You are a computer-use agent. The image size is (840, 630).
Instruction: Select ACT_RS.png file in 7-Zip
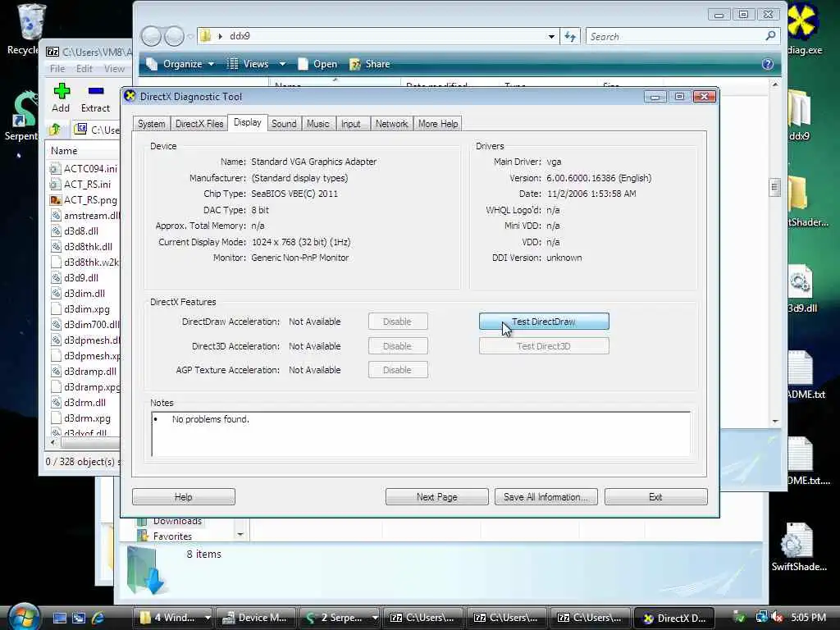tap(84, 200)
